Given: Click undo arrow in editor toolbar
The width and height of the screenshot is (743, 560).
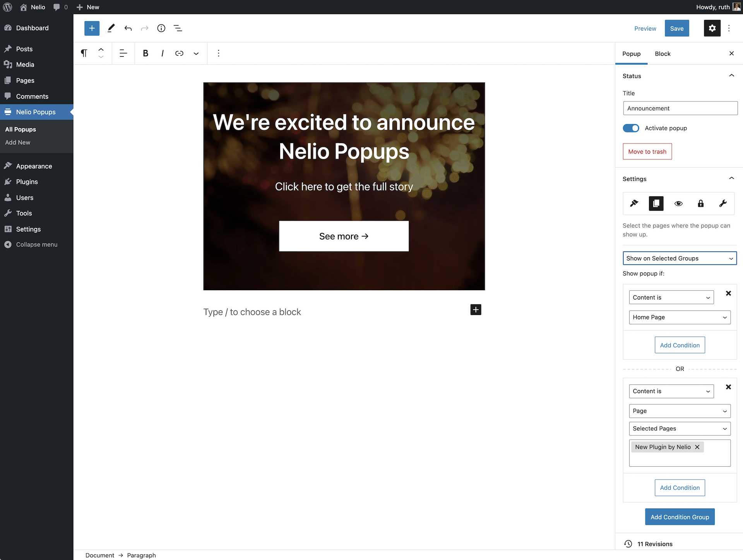Looking at the screenshot, I should click(128, 27).
